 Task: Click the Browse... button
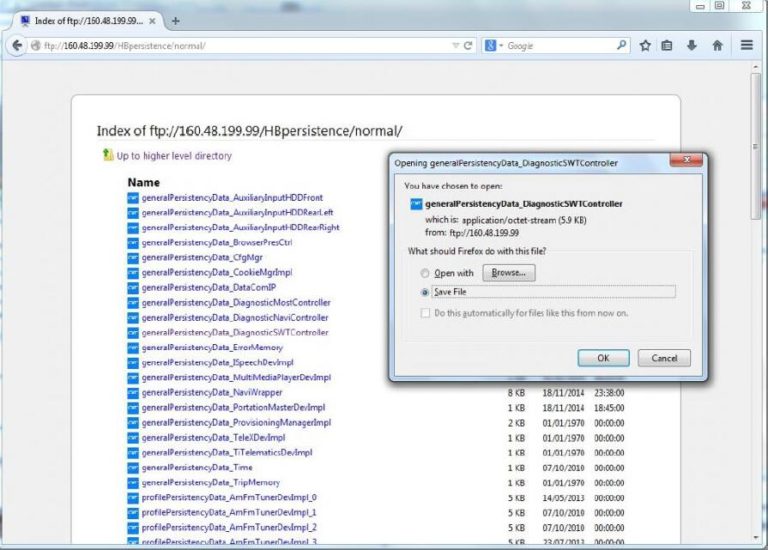tap(509, 273)
